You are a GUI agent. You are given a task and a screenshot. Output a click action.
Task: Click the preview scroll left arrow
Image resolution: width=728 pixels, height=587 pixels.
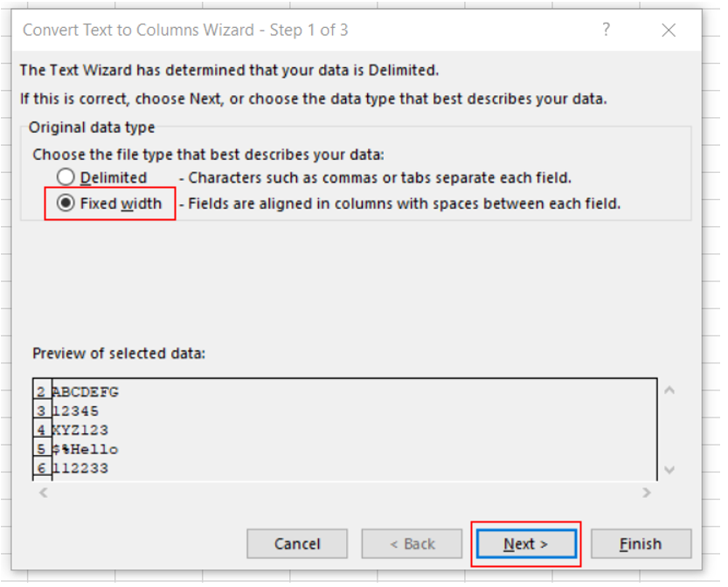[44, 493]
